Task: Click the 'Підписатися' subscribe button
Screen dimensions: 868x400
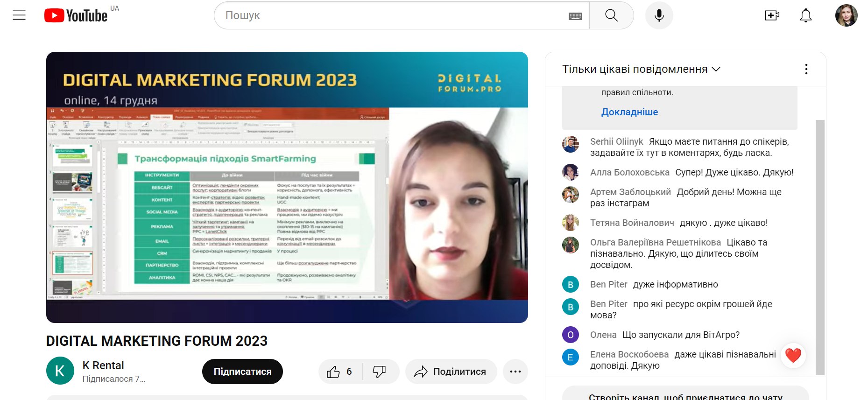Action: [x=242, y=372]
